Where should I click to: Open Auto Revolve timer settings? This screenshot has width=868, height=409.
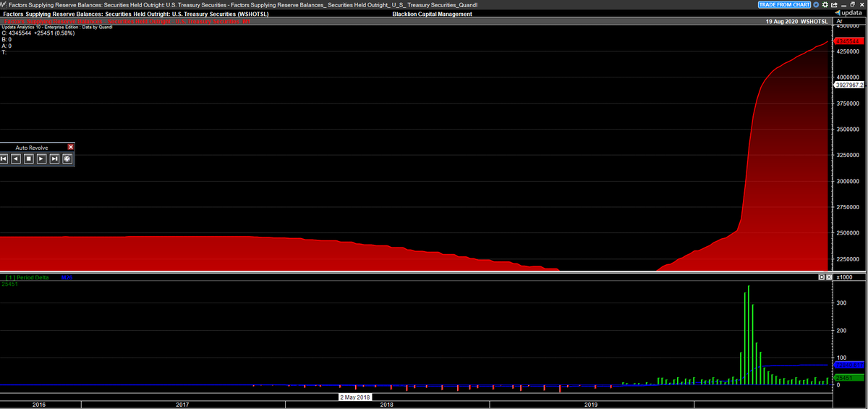coord(67,158)
